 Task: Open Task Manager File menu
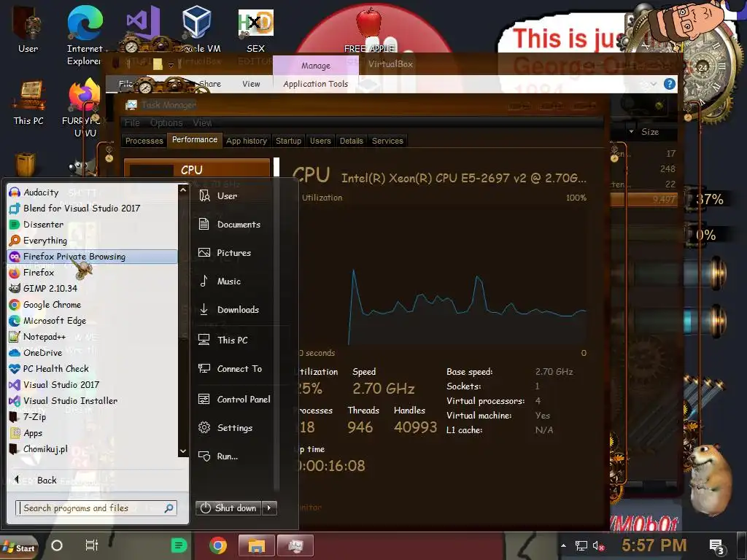click(132, 122)
